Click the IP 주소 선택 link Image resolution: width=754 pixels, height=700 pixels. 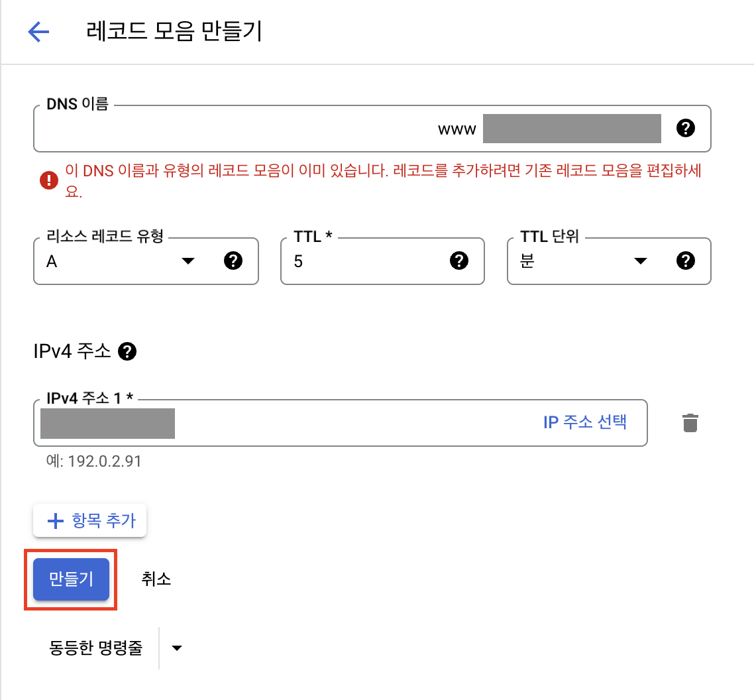(x=585, y=422)
